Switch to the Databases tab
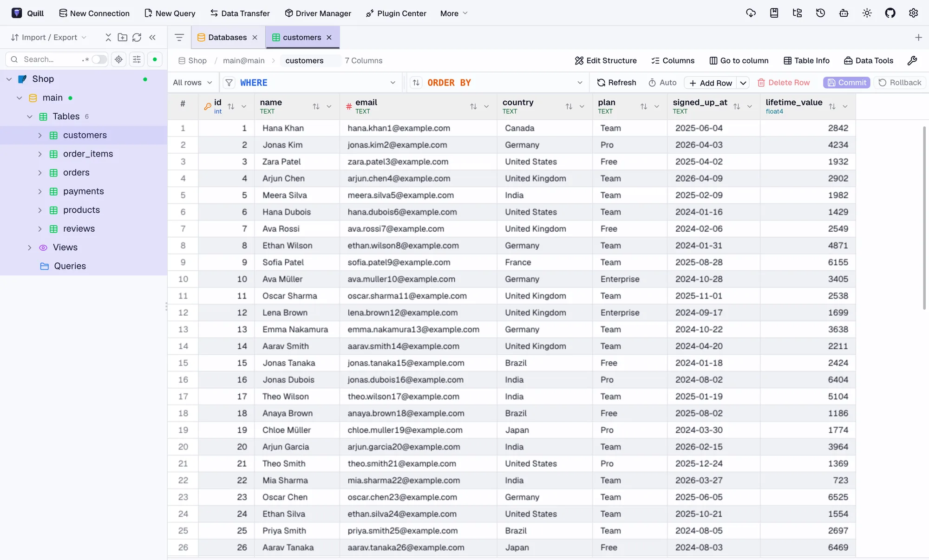 228,37
